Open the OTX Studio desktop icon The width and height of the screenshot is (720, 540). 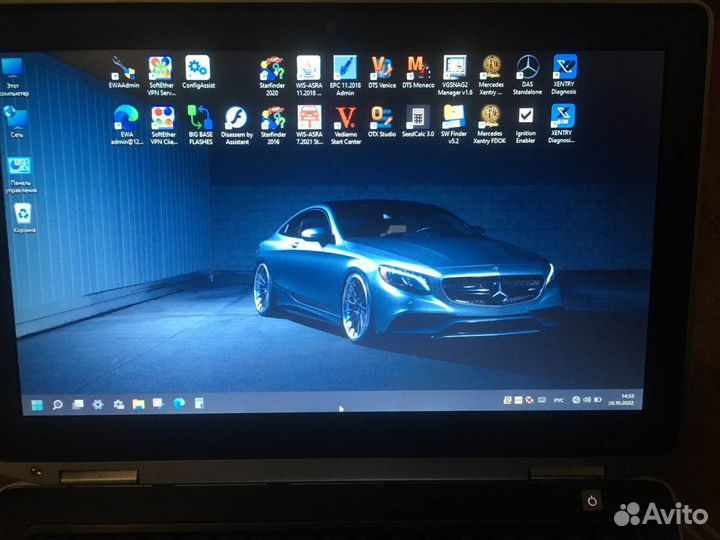tap(382, 121)
